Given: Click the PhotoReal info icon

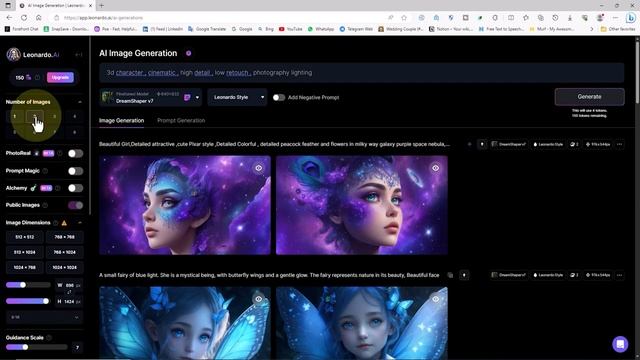Looking at the screenshot, I should (x=60, y=153).
